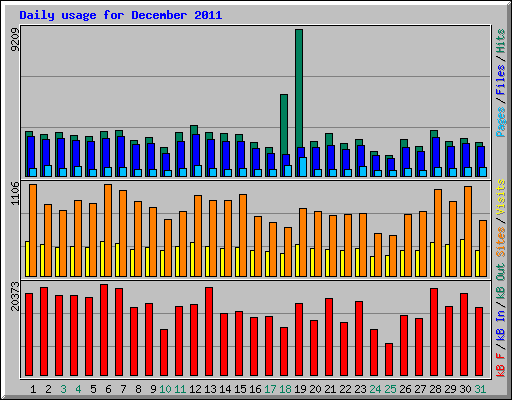Click the 9209 hits axis value
512x400 pixels.
tap(15, 40)
